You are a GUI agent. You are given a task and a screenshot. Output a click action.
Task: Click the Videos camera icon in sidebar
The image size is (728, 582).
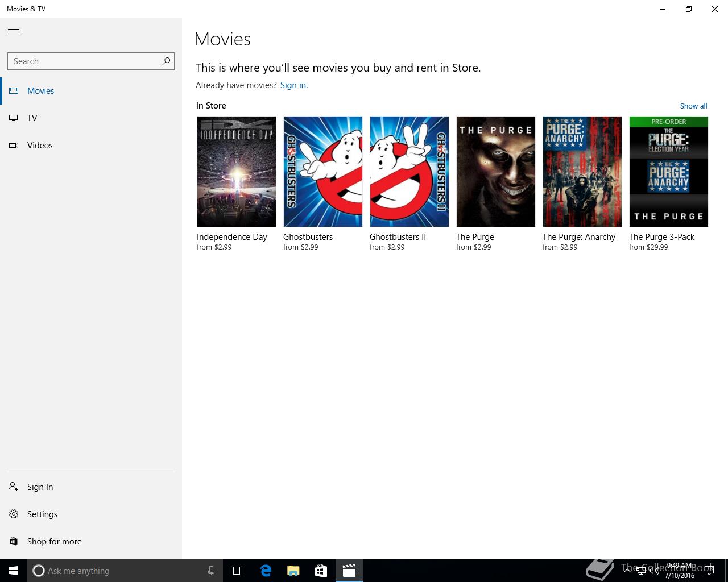click(x=14, y=145)
